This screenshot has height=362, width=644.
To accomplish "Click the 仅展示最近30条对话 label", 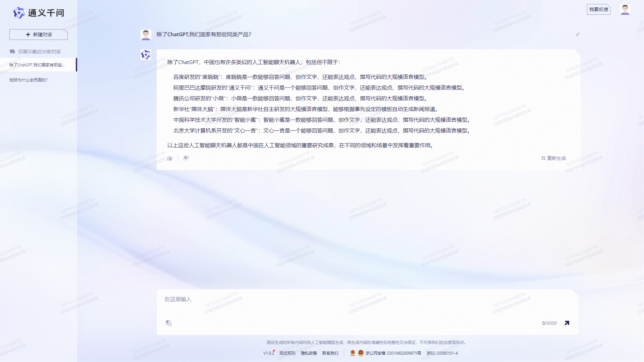I will point(39,52).
